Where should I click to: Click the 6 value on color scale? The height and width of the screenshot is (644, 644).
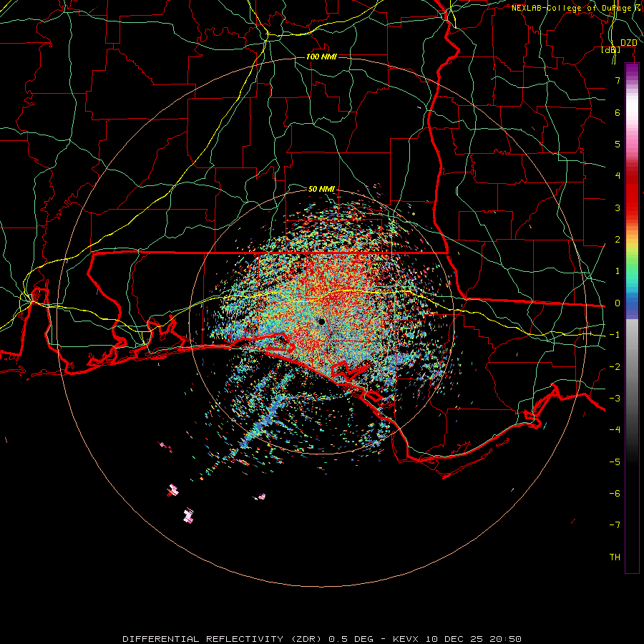(618, 112)
